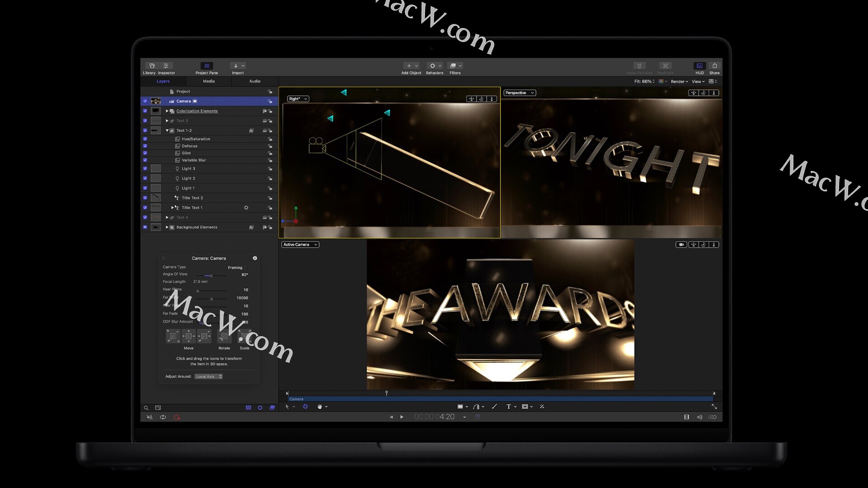Open the Inspector panel
This screenshot has width=868, height=488.
(x=166, y=66)
